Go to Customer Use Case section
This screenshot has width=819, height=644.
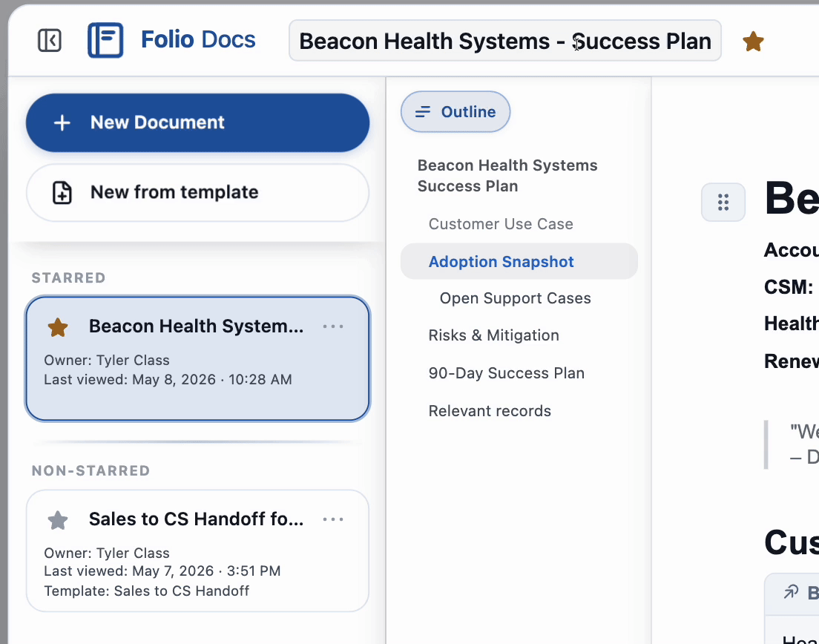(x=501, y=224)
